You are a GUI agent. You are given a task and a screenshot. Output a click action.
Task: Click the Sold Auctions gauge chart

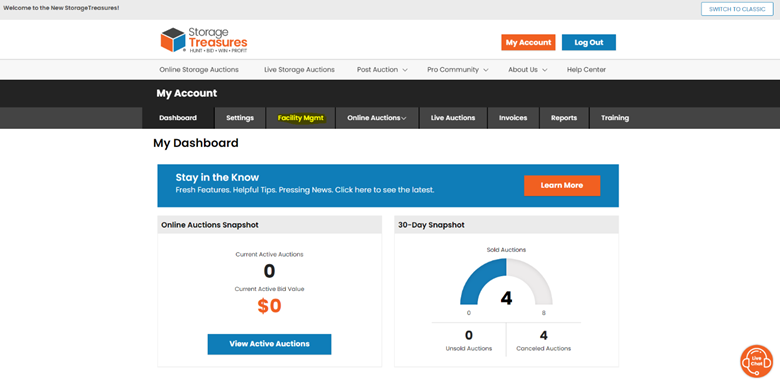(x=506, y=282)
